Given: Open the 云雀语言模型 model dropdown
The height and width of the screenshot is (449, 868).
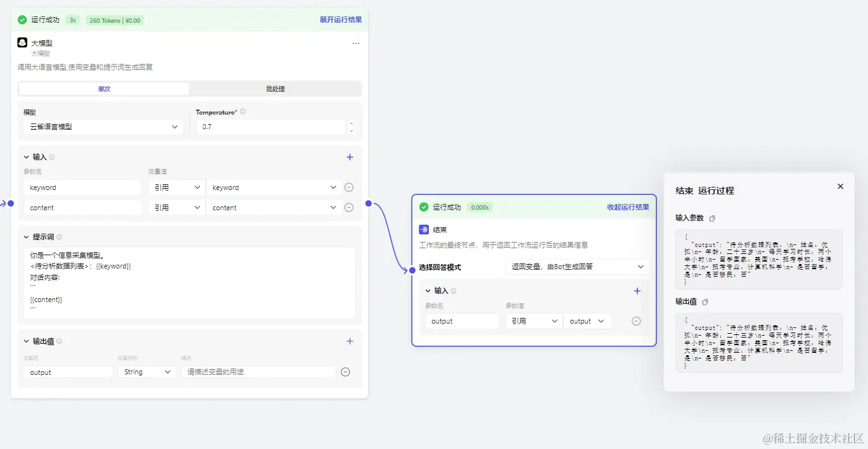Looking at the screenshot, I should [103, 127].
